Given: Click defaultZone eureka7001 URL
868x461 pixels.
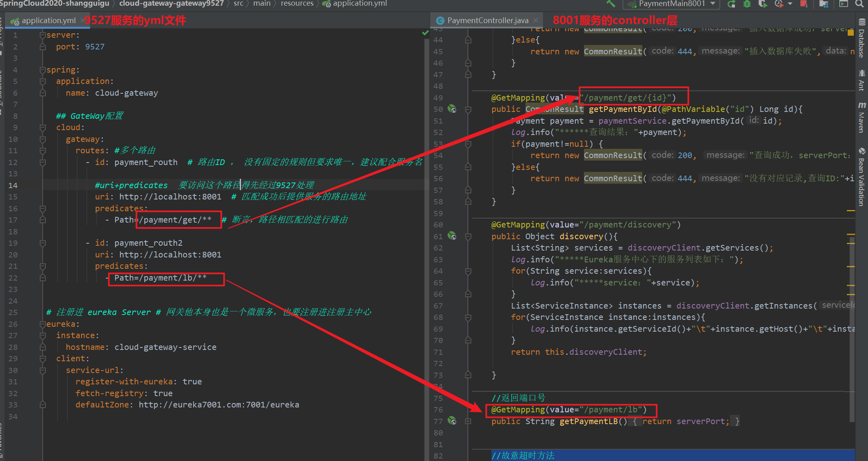Looking at the screenshot, I should point(219,405).
